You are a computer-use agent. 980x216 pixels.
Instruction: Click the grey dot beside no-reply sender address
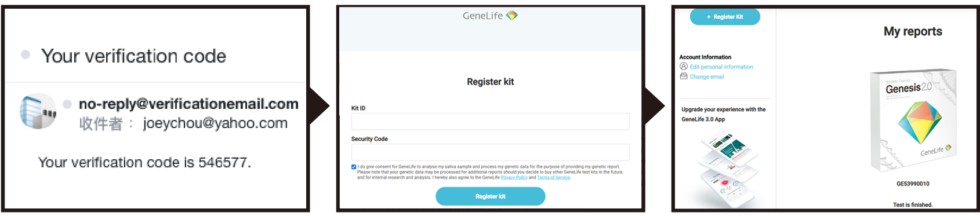pyautogui.click(x=67, y=104)
